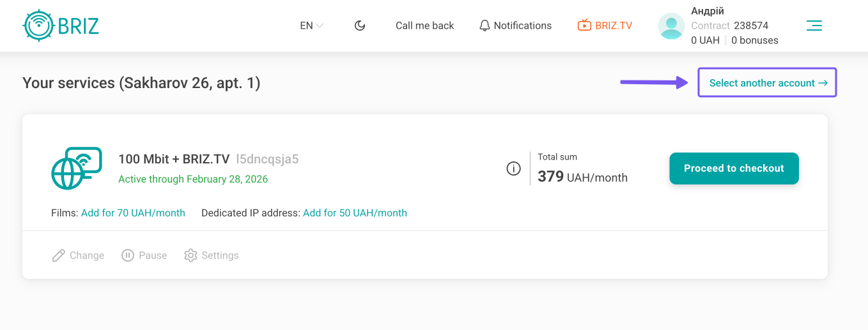Open the EN language dropdown
The width and height of the screenshot is (868, 330).
tap(311, 26)
